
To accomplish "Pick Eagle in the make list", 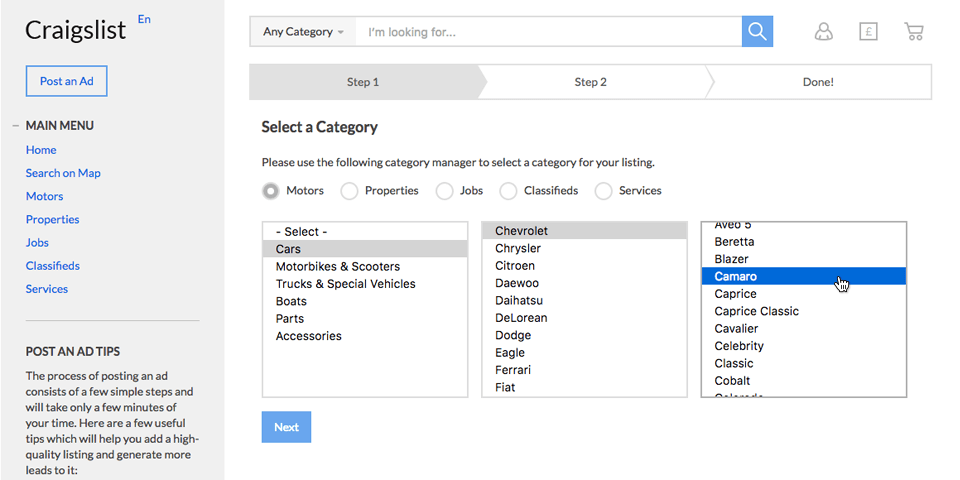I will coord(585,353).
